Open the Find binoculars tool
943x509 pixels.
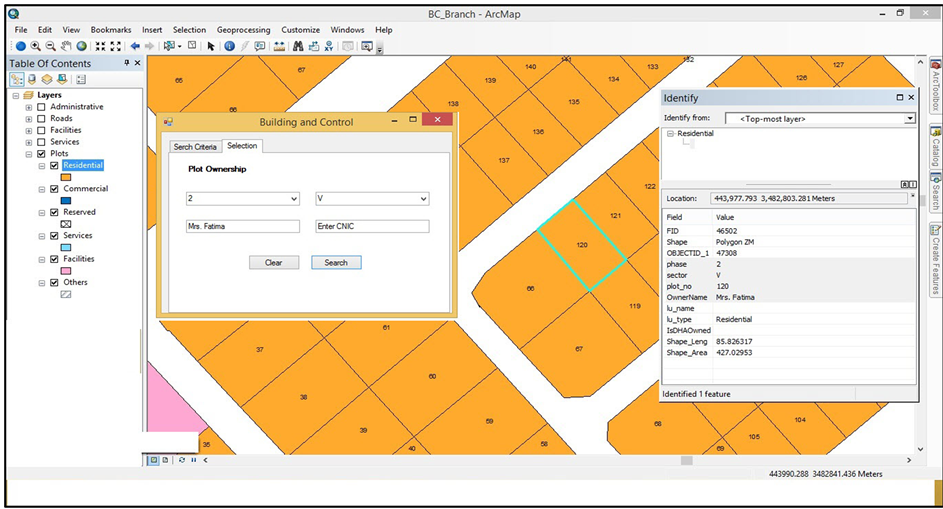coord(298,46)
